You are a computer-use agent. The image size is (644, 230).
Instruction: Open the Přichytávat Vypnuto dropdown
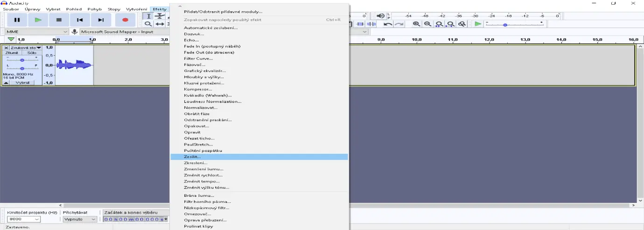pyautogui.click(x=80, y=219)
